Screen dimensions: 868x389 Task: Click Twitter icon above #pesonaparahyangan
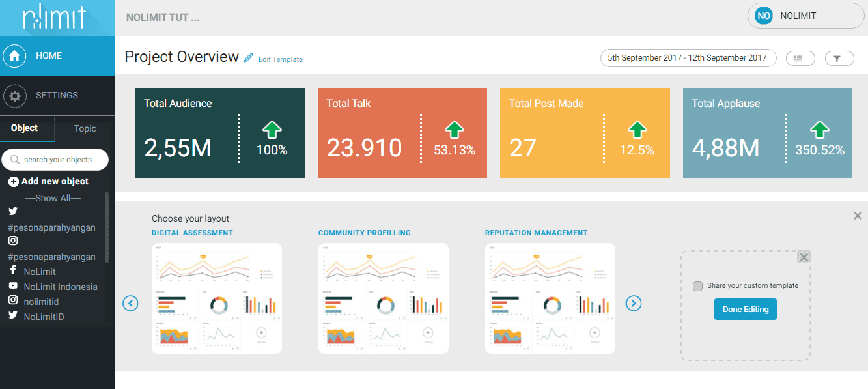tap(13, 212)
